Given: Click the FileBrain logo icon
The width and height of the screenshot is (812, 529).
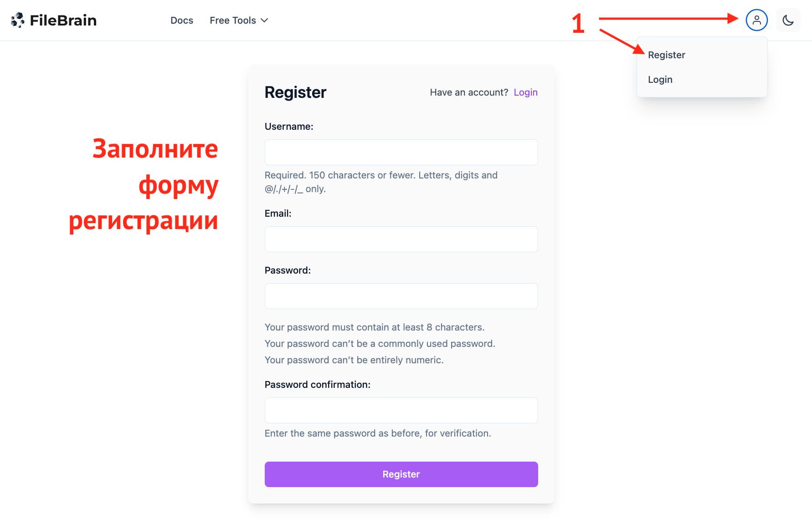Looking at the screenshot, I should coord(18,20).
